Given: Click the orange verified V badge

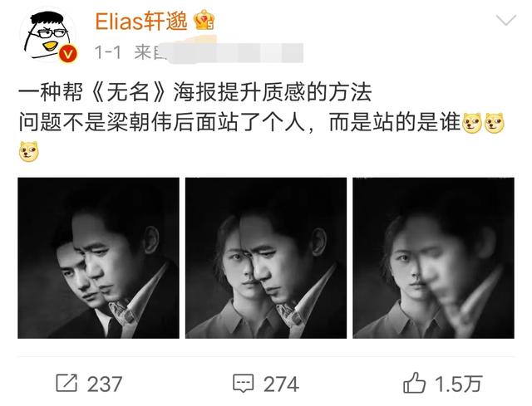Looking at the screenshot, I should tap(68, 54).
